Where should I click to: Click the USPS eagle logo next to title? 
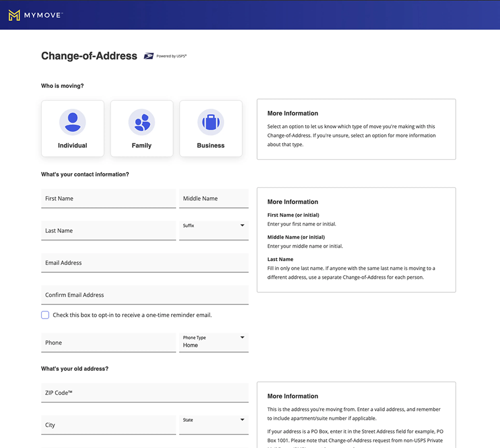149,56
